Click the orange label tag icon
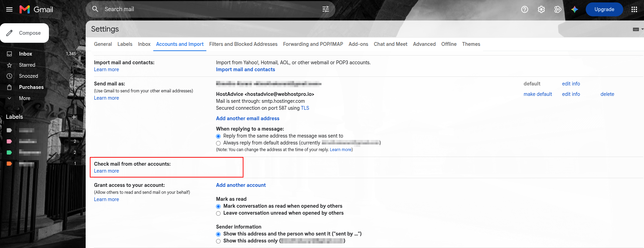Image resolution: width=644 pixels, height=248 pixels. click(x=9, y=164)
